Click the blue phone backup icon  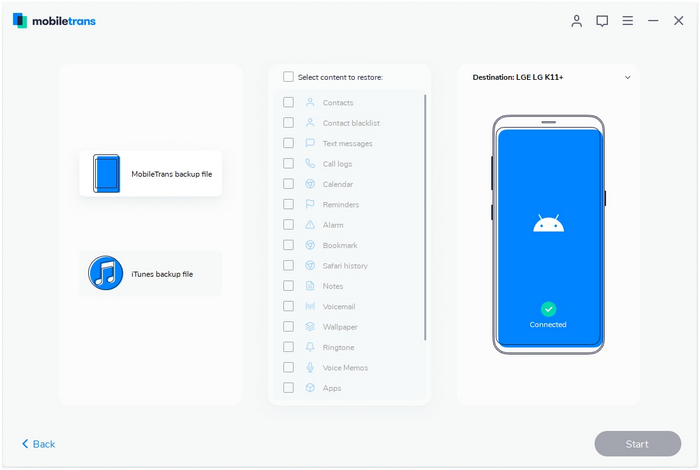pyautogui.click(x=106, y=174)
